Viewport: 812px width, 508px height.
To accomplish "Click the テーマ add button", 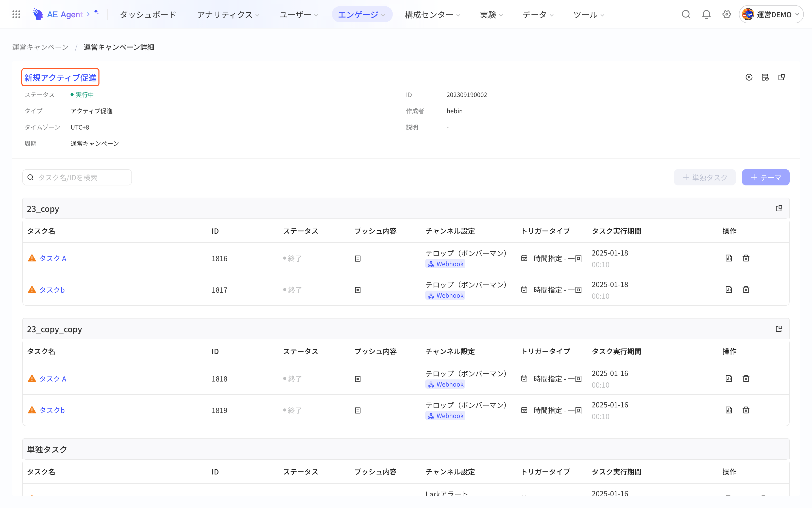I will click(x=766, y=177).
